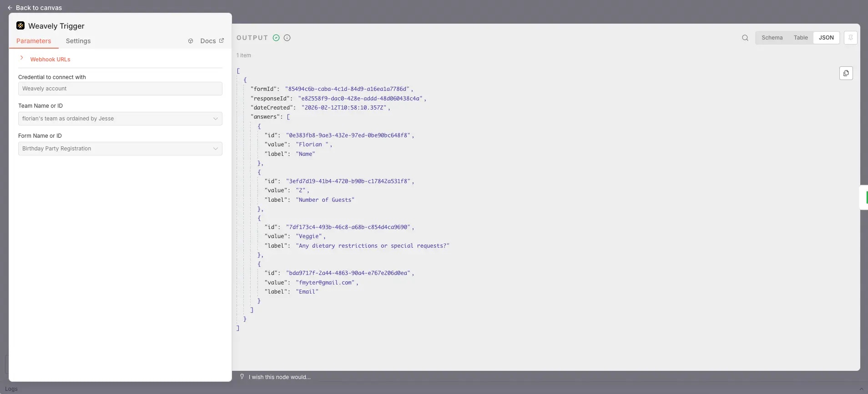Click the cube icon beside Docs
Viewport: 868px width, 394px height.
pos(191,41)
